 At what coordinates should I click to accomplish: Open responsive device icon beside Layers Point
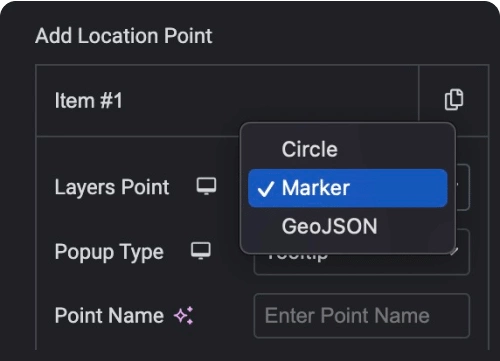pos(206,186)
